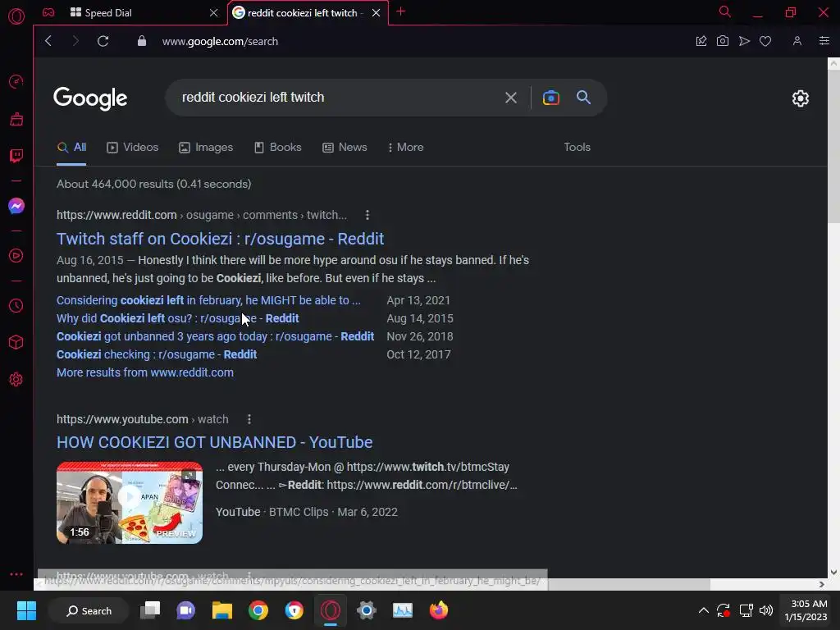
Task: Play the BTMC Clips video thumbnail
Action: pos(130,503)
